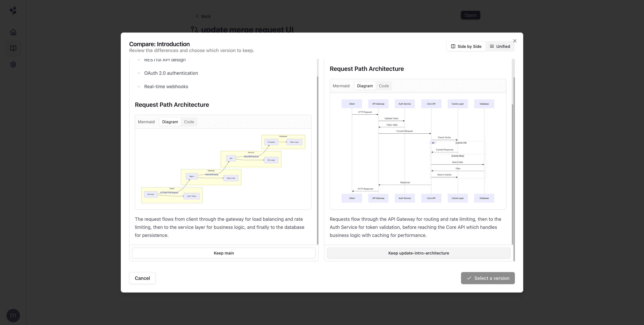Open Home from the left sidebar
Screen dimensions: 644x325
point(13,32)
